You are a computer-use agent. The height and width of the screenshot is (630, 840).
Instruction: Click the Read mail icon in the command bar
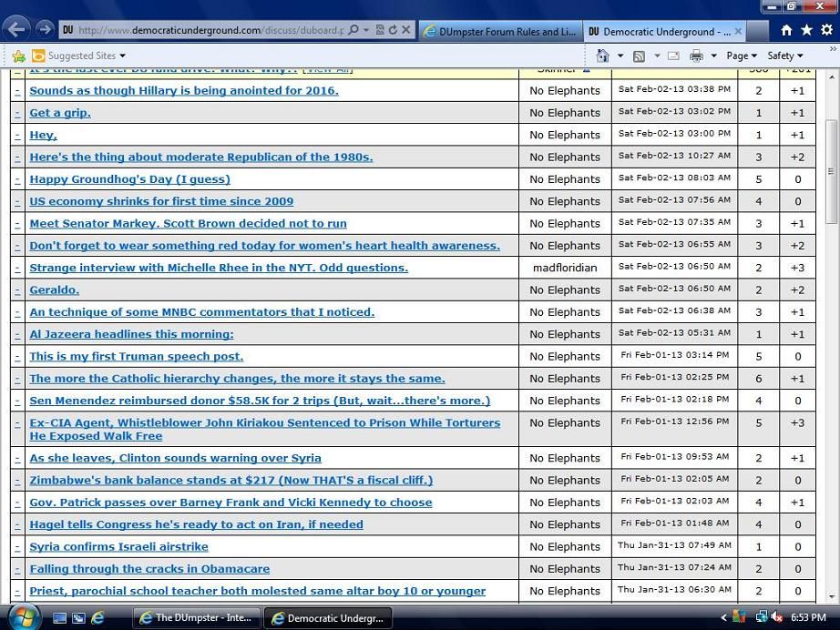pos(673,56)
